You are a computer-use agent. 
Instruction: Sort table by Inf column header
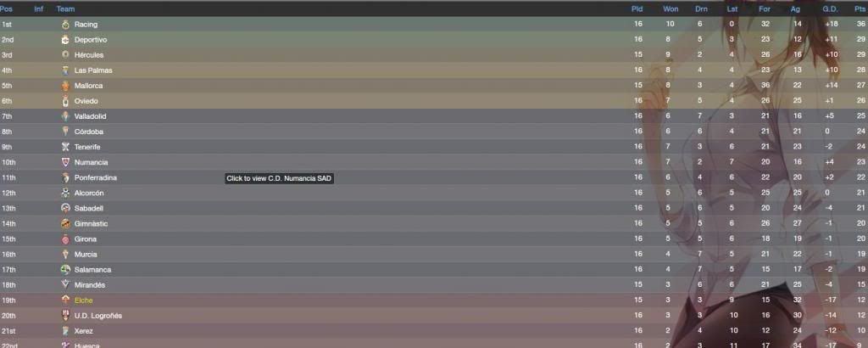coord(39,8)
